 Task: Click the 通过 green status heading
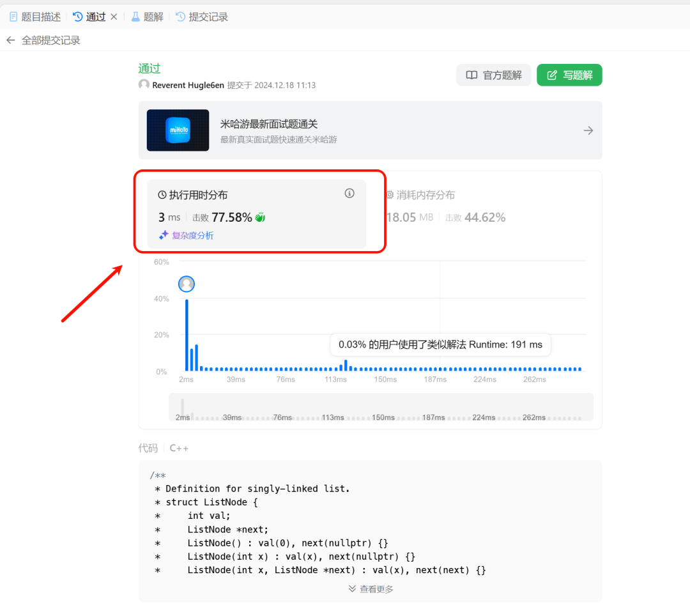pyautogui.click(x=149, y=68)
